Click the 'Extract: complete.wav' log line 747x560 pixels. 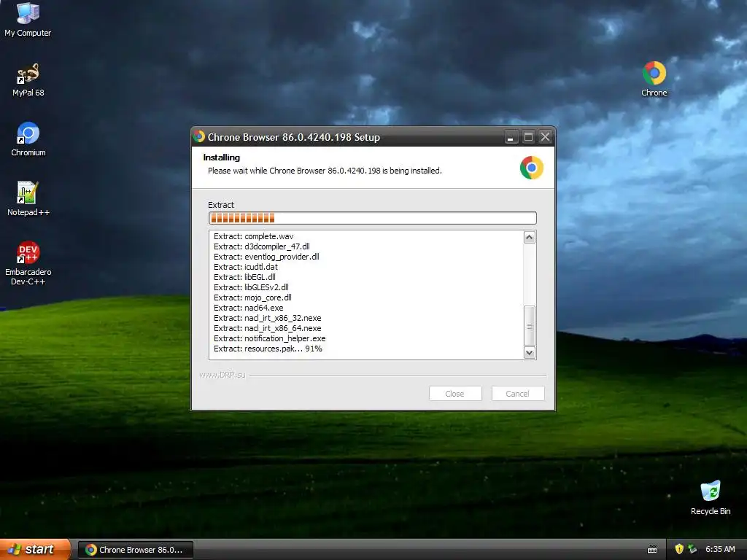(x=253, y=236)
